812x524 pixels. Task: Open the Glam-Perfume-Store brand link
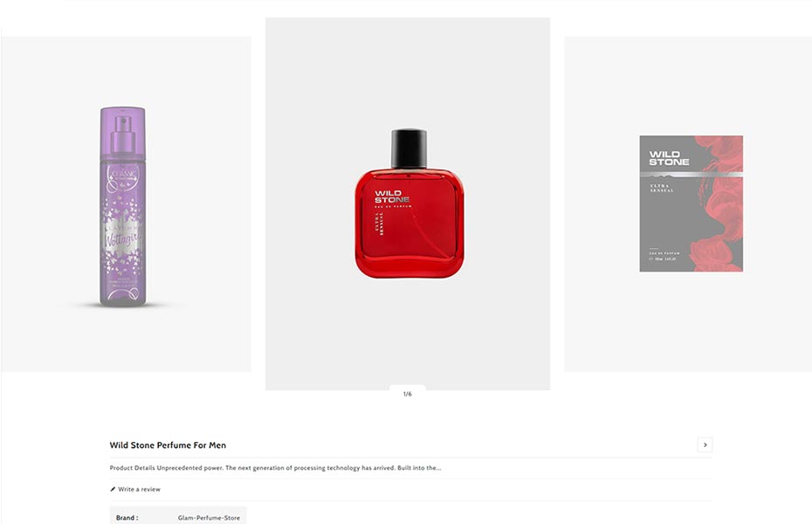[209, 517]
